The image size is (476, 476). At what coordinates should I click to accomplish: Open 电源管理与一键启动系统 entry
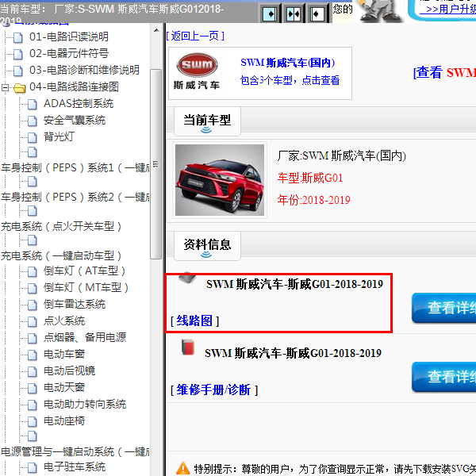click(x=75, y=451)
